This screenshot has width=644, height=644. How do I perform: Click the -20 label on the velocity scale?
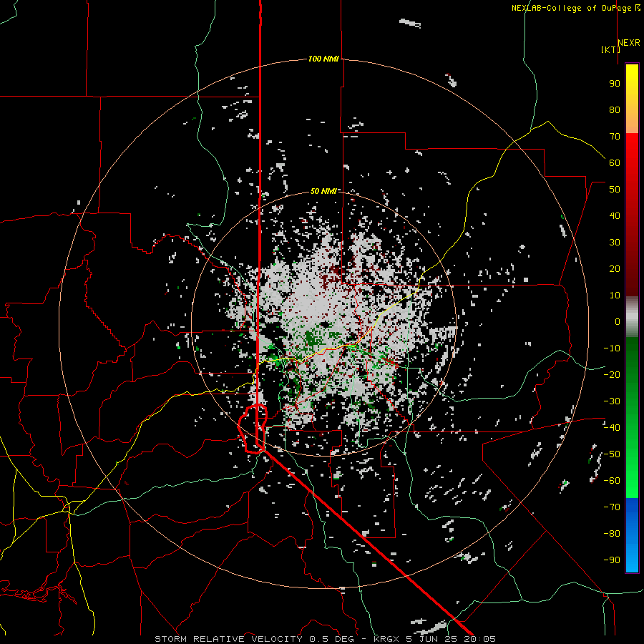[612, 375]
